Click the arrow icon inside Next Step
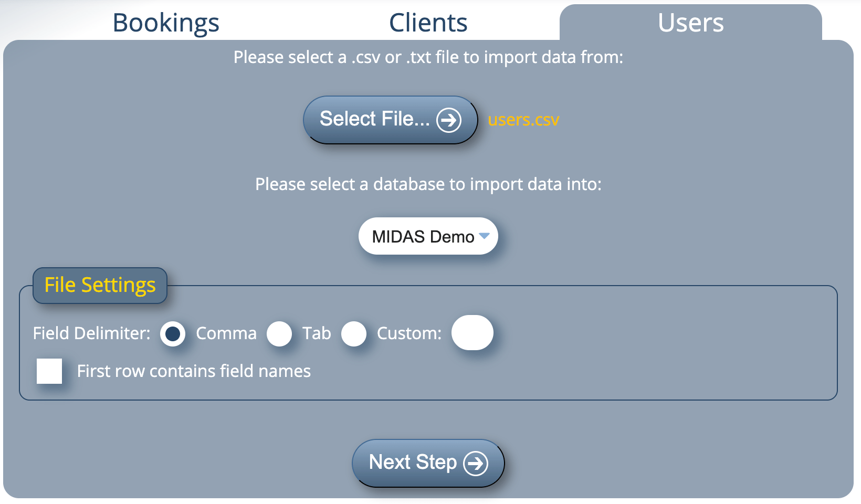The image size is (861, 504). click(475, 464)
